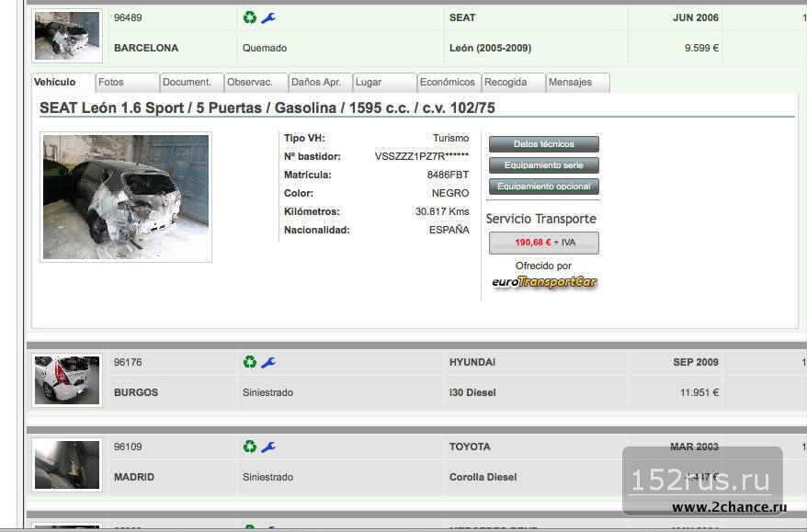
Task: Click the green recycle icon in Toyota row
Action: pos(250,447)
